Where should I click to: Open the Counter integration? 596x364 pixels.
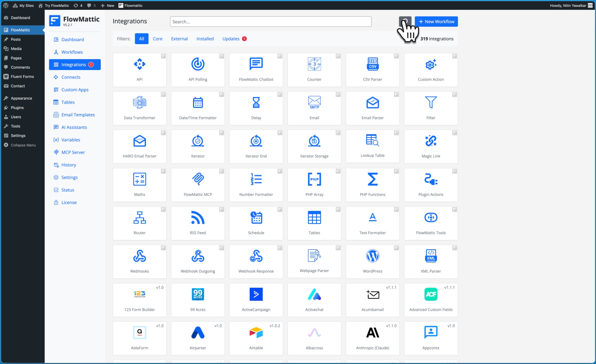click(314, 70)
